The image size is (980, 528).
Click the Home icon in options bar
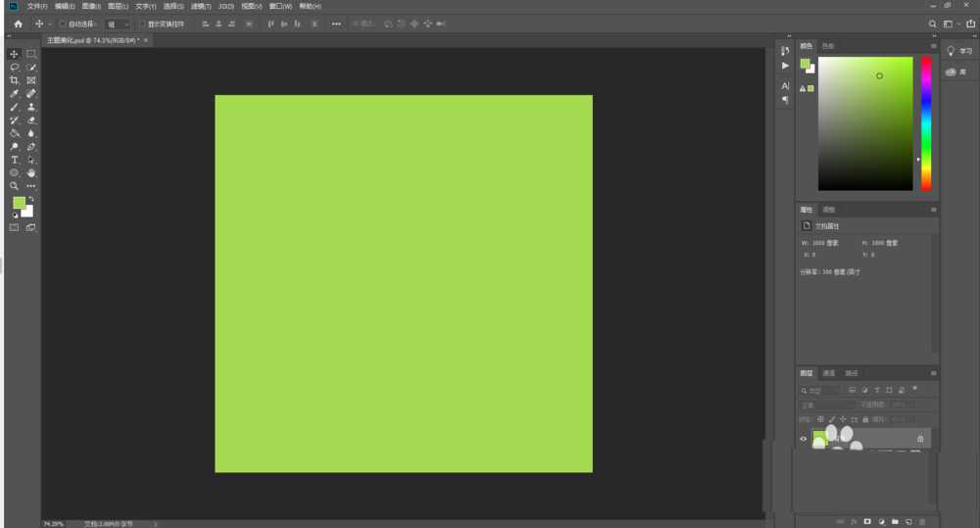point(18,23)
